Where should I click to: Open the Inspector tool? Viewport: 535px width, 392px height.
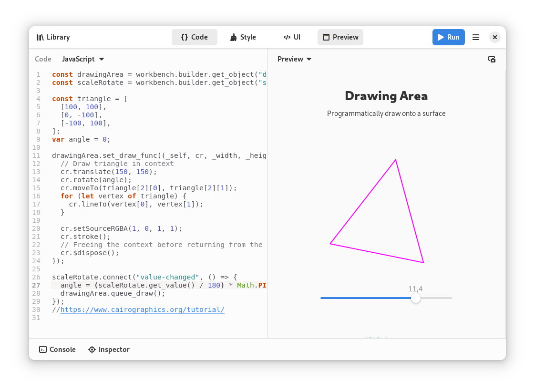click(x=109, y=350)
